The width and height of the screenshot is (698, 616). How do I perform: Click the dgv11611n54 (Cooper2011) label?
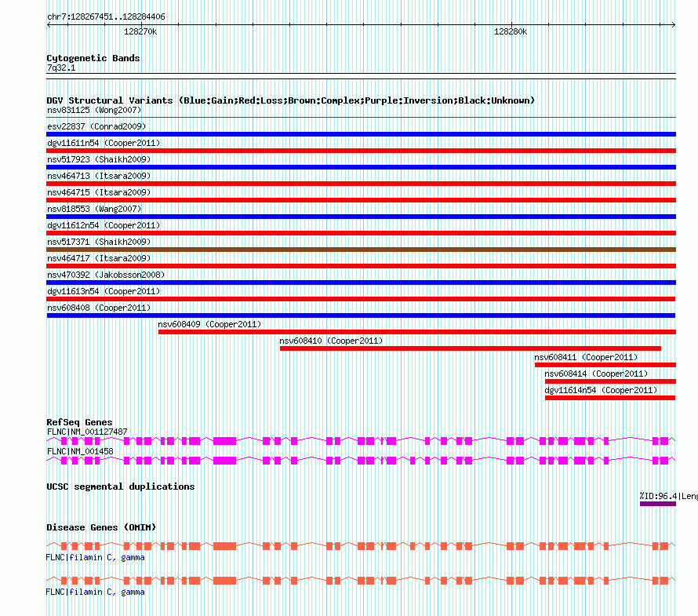104,143
